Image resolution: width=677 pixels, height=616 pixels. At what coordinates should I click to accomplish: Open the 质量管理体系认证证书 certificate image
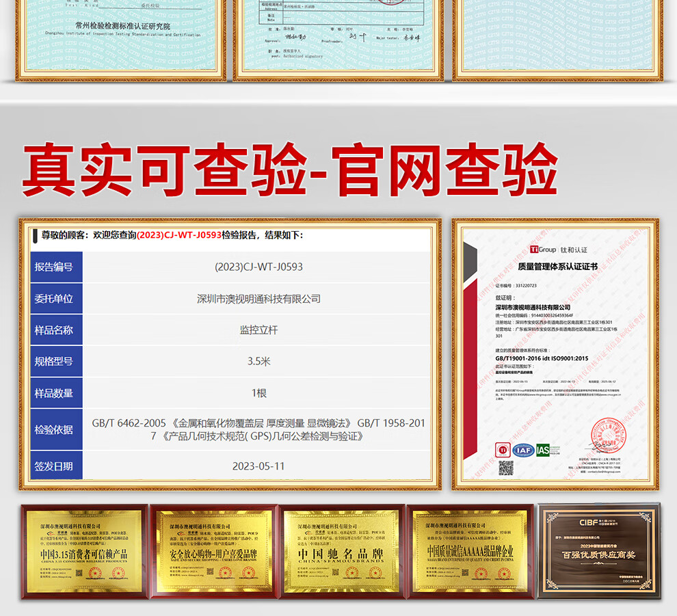[x=555, y=354]
